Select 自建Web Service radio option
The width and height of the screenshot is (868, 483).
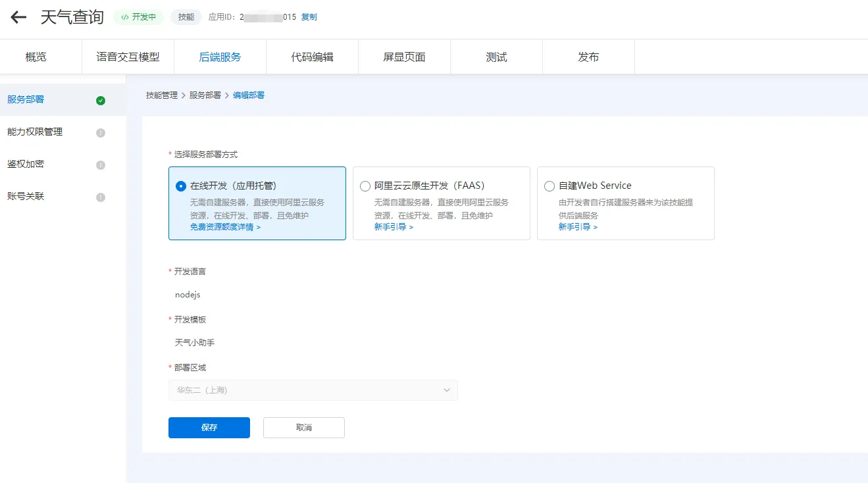pyautogui.click(x=549, y=186)
